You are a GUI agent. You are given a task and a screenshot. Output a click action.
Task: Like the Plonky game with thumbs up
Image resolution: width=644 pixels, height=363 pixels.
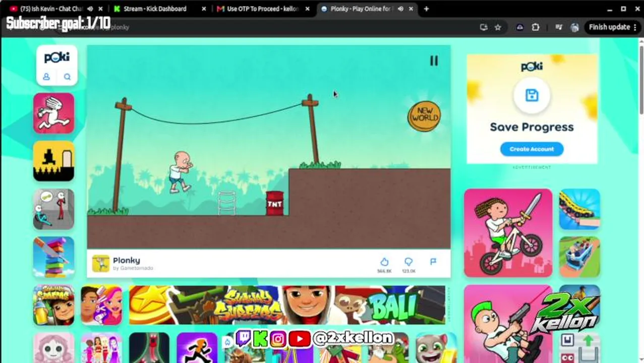pos(384,262)
